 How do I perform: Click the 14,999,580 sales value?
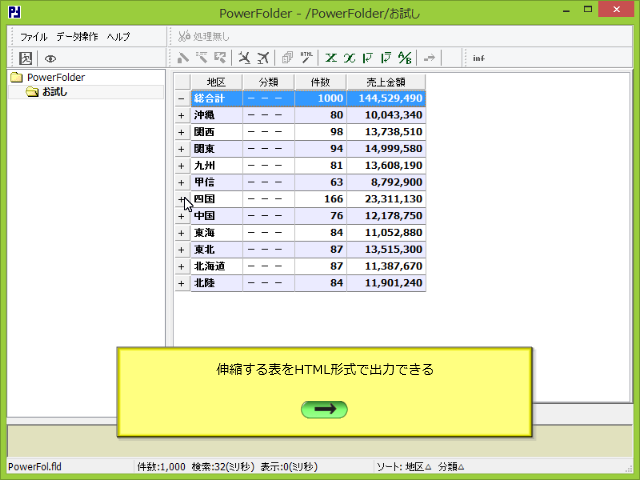(386, 149)
